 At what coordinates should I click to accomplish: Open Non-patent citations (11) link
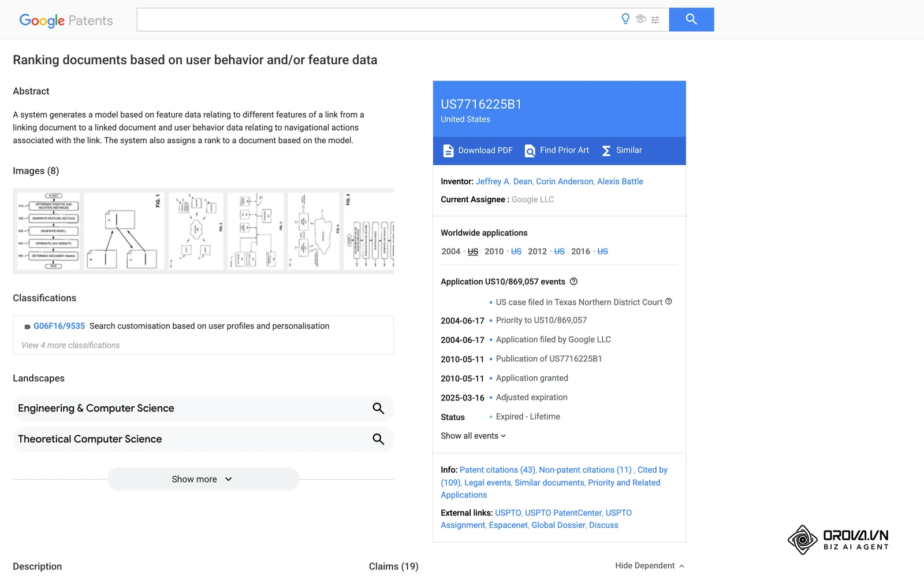click(585, 470)
